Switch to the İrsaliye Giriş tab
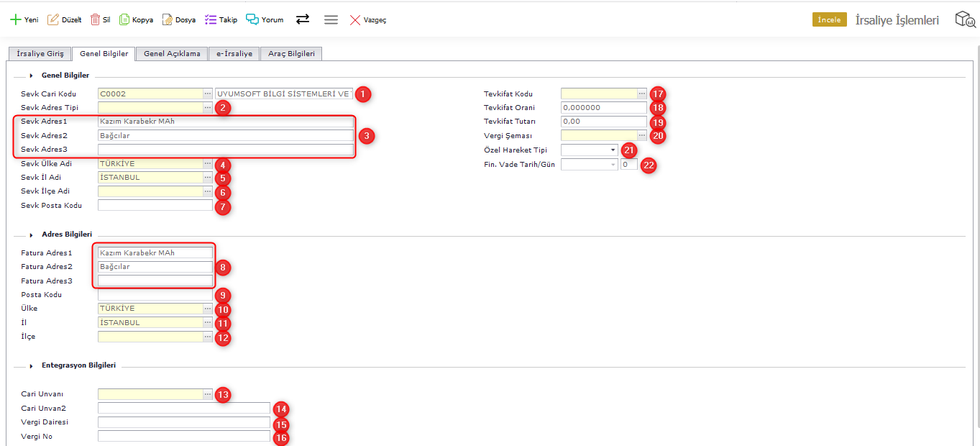980x446 pixels. point(40,54)
